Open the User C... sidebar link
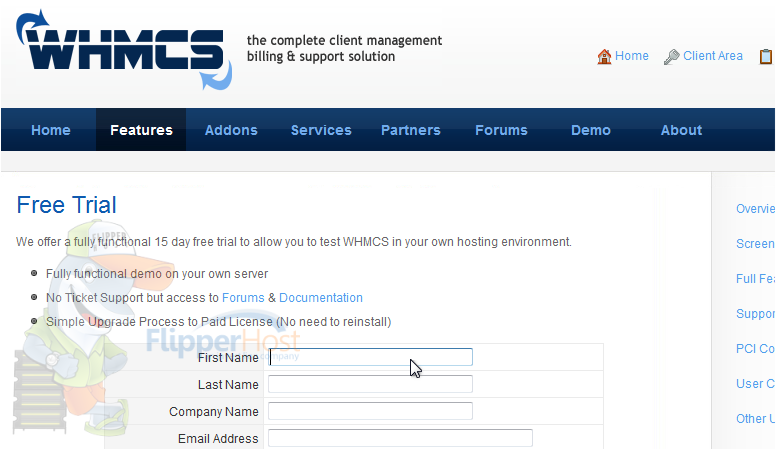This screenshot has height=450, width=776. point(756,384)
